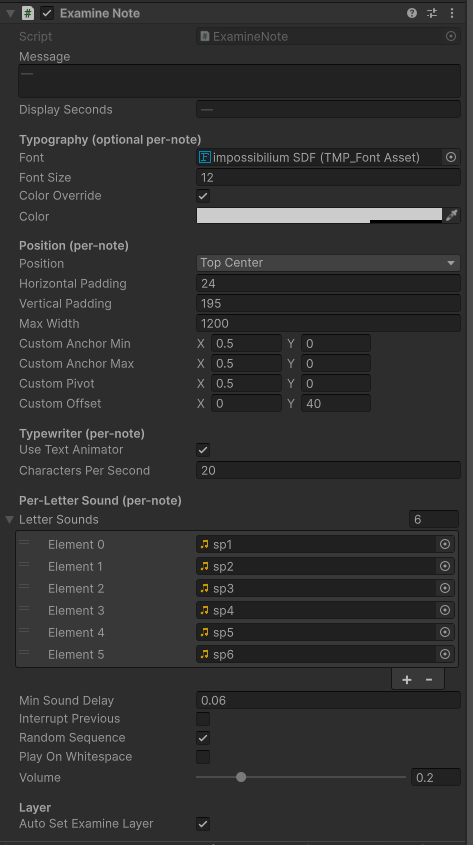This screenshot has height=845, width=473.
Task: Toggle the Color Override checkbox
Action: point(203,196)
